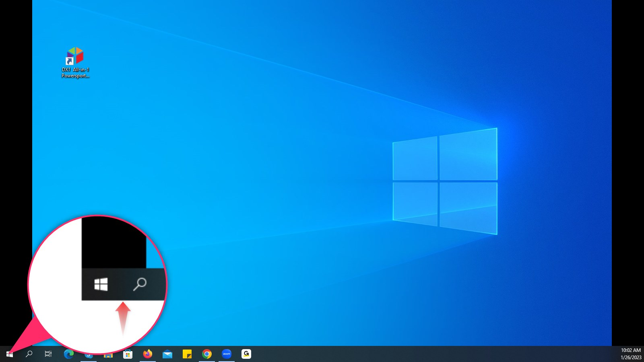This screenshot has height=362, width=644.
Task: Select DX1 All-in-1 Powersport desktop shortcut
Action: 75,62
